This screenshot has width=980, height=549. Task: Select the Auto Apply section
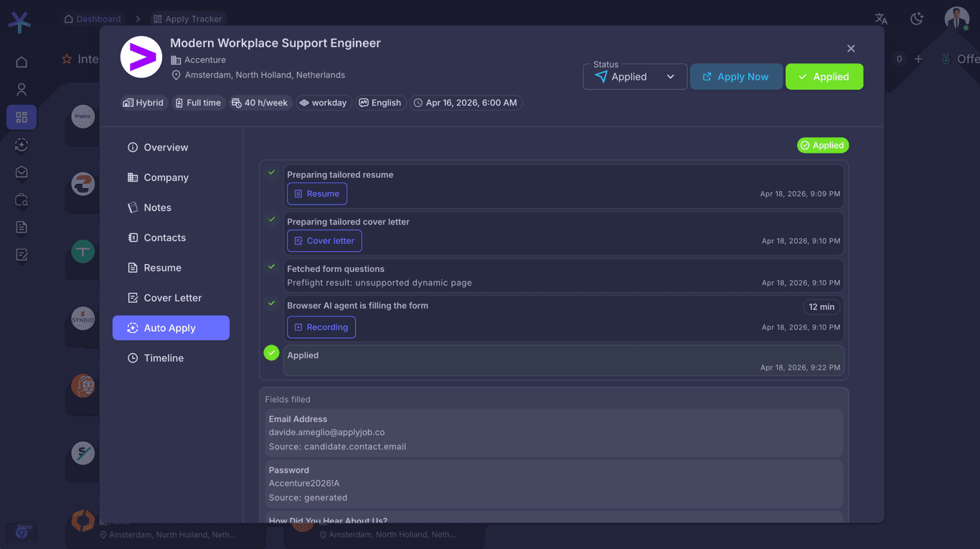[x=171, y=328]
